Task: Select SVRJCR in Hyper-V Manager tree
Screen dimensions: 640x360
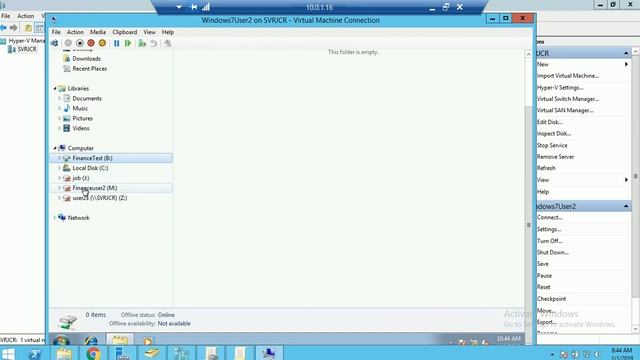Action: (x=27, y=49)
